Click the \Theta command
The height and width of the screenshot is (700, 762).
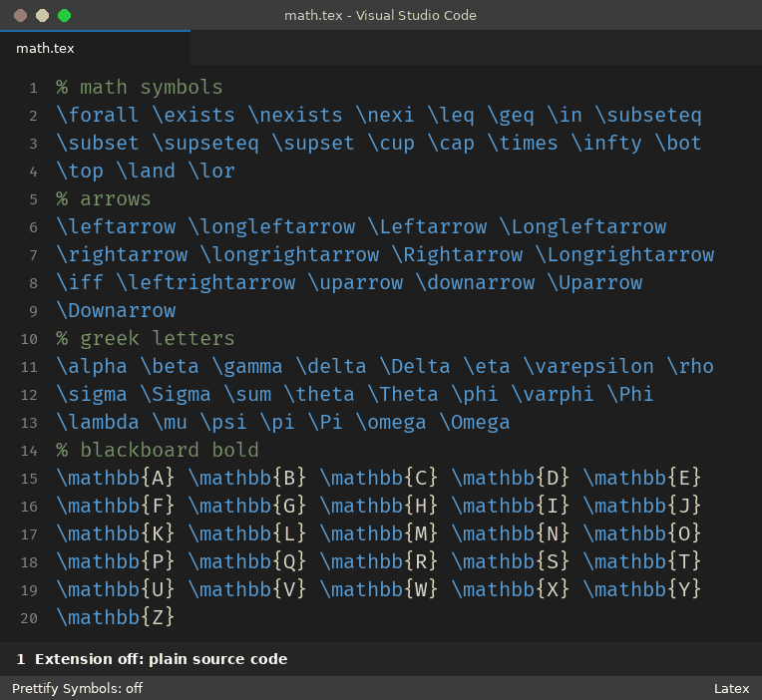tap(403, 395)
